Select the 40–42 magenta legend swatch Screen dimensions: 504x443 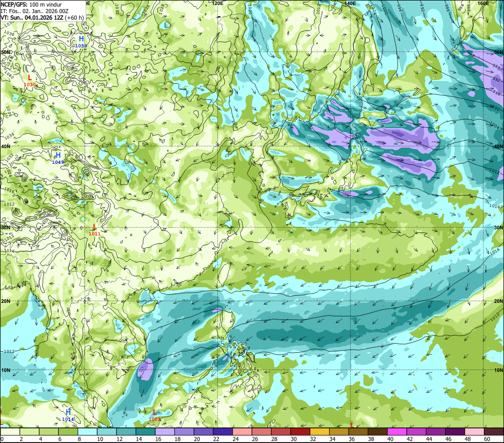[x=397, y=431]
